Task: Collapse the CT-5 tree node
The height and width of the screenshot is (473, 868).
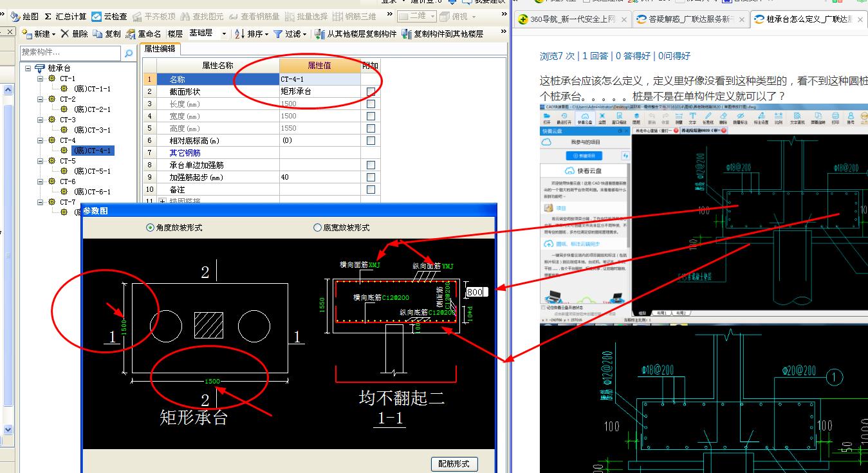Action: coord(40,161)
